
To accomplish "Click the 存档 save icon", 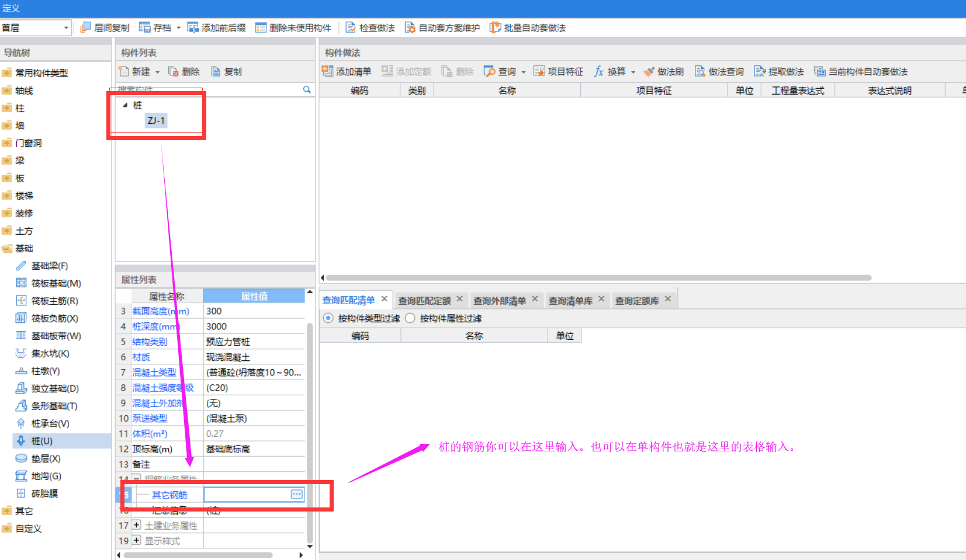I will (145, 27).
